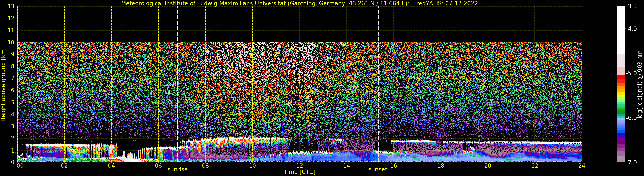Click the '-5.0' colorbar tick label

(x=632, y=73)
